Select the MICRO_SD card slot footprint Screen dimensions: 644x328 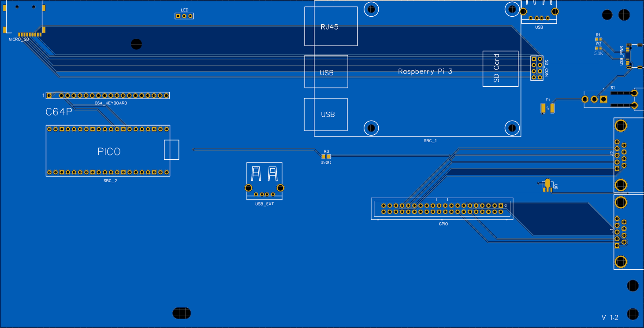[24, 18]
